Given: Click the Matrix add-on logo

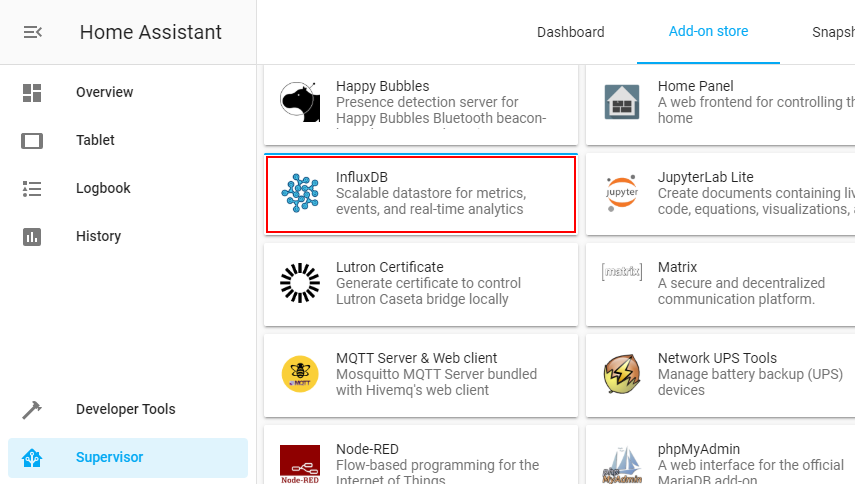Looking at the screenshot, I should click(x=622, y=271).
